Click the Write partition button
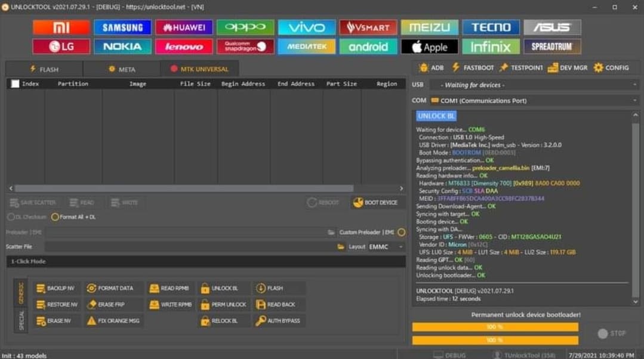Screen dimensions: 644x359 [x=125, y=203]
